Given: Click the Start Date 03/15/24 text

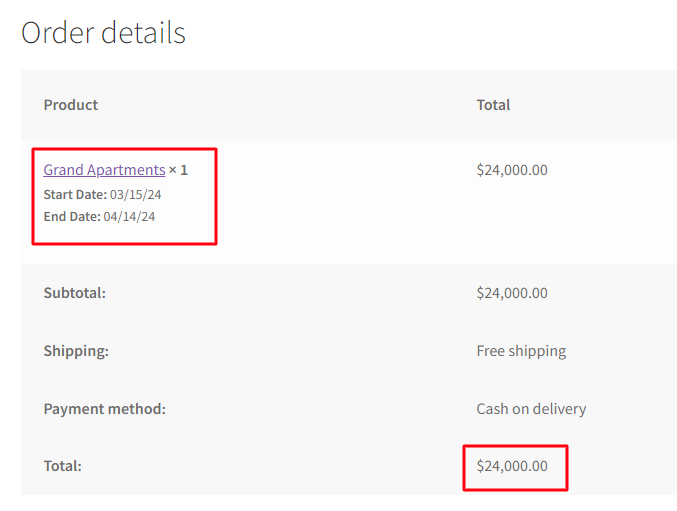Looking at the screenshot, I should 102,195.
